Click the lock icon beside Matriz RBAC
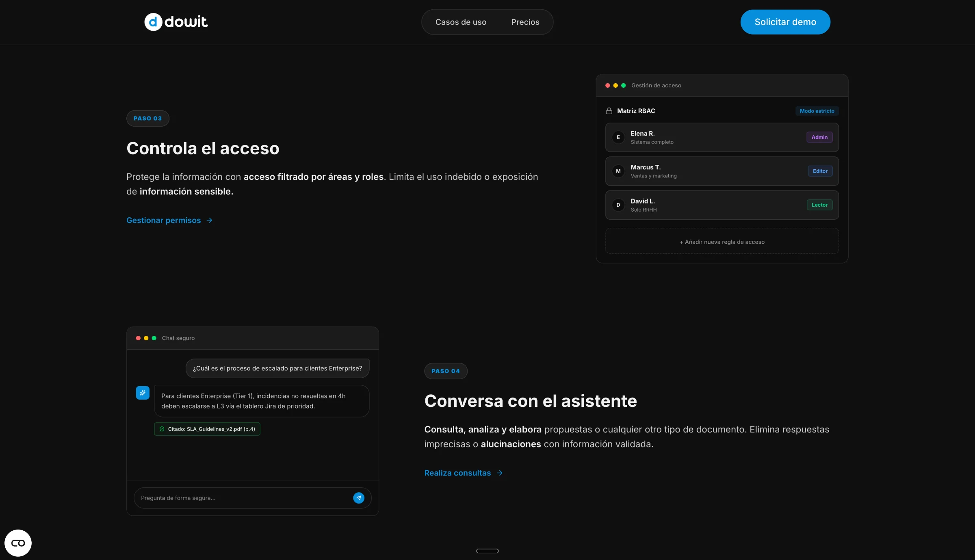 coord(609,111)
